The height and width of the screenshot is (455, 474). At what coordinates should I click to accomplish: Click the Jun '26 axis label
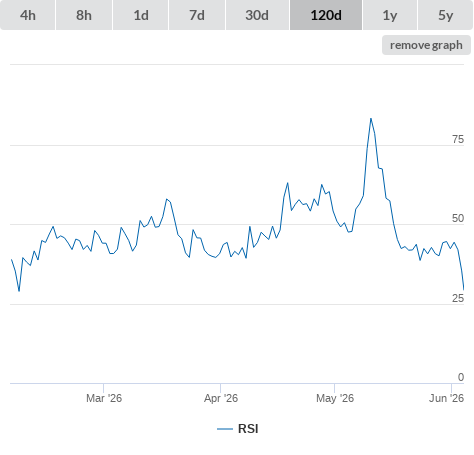(446, 398)
